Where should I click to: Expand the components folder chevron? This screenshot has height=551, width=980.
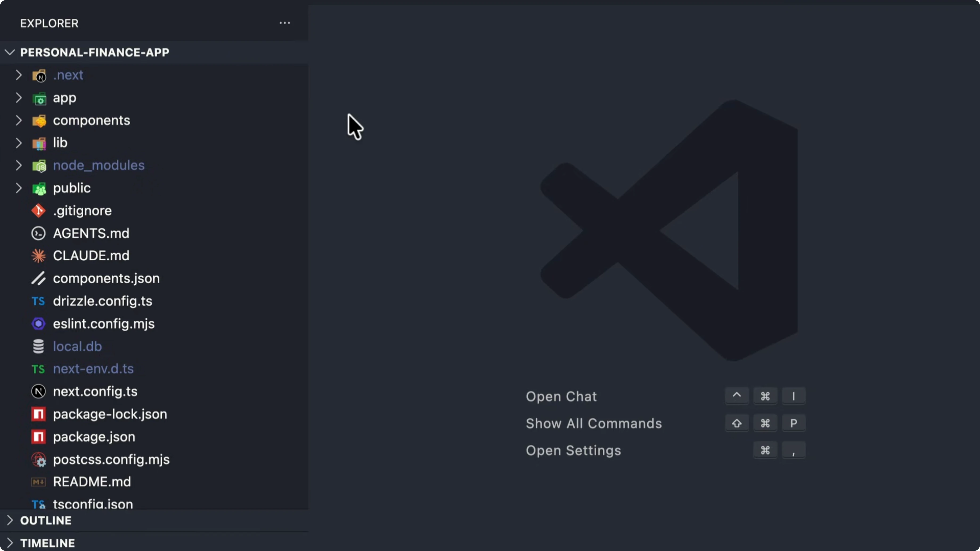(x=19, y=120)
